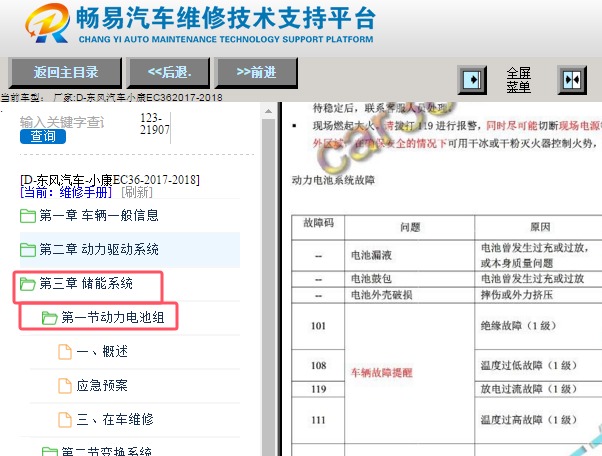
Task: Click fault code 119 cell
Action: [x=318, y=389]
